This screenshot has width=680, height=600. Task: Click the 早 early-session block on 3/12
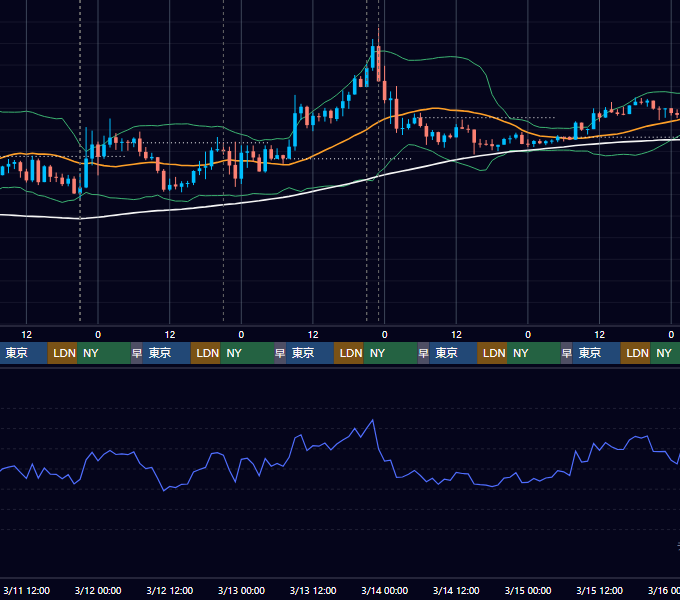tap(137, 353)
